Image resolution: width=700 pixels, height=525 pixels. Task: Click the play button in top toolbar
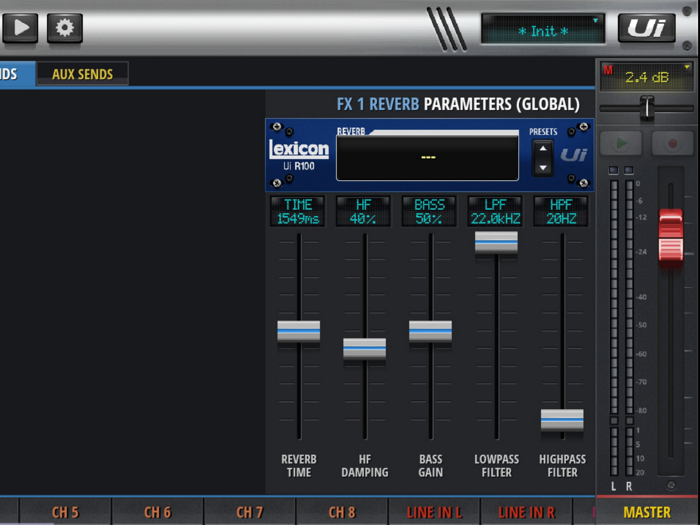coord(20,28)
